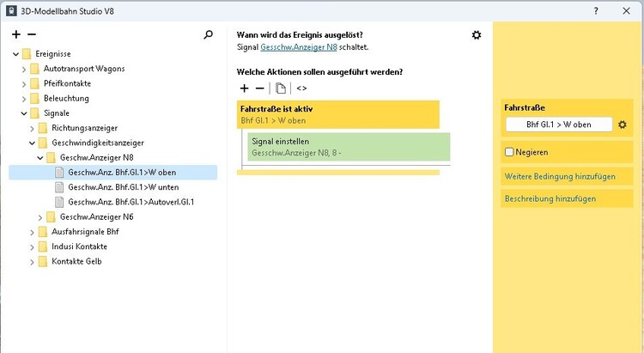Open trigger settings gear icon
644x353 pixels.
(x=477, y=35)
